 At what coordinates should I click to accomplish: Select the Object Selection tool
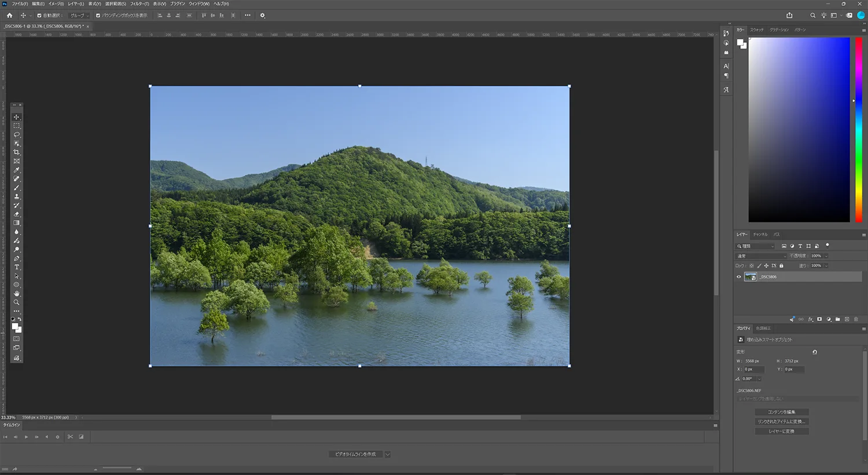16,143
